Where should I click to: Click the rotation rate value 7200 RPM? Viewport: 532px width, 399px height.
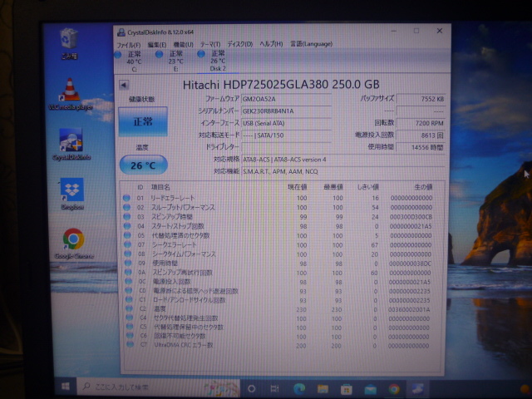pyautogui.click(x=421, y=123)
